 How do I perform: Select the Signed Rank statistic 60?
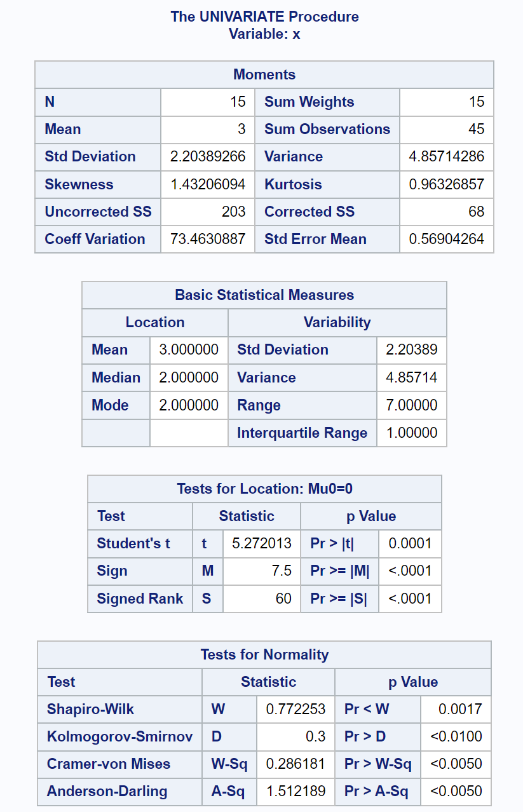click(261, 599)
